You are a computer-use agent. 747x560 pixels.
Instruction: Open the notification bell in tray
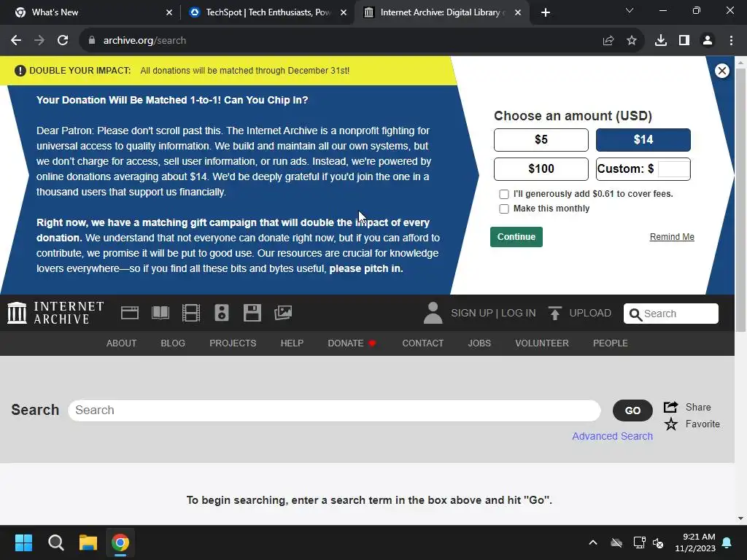727,542
